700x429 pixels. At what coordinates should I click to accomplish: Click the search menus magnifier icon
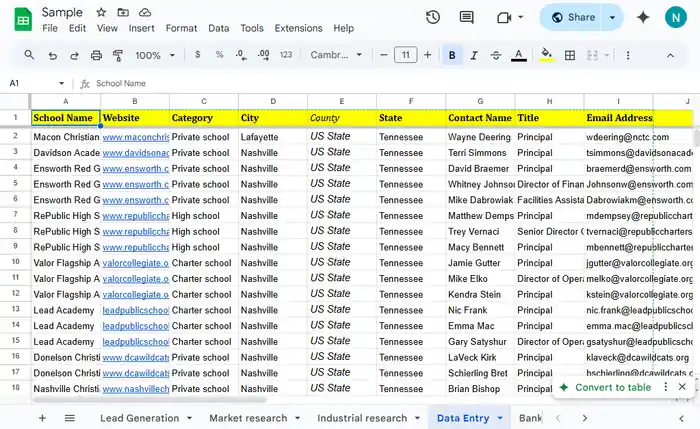[29, 55]
